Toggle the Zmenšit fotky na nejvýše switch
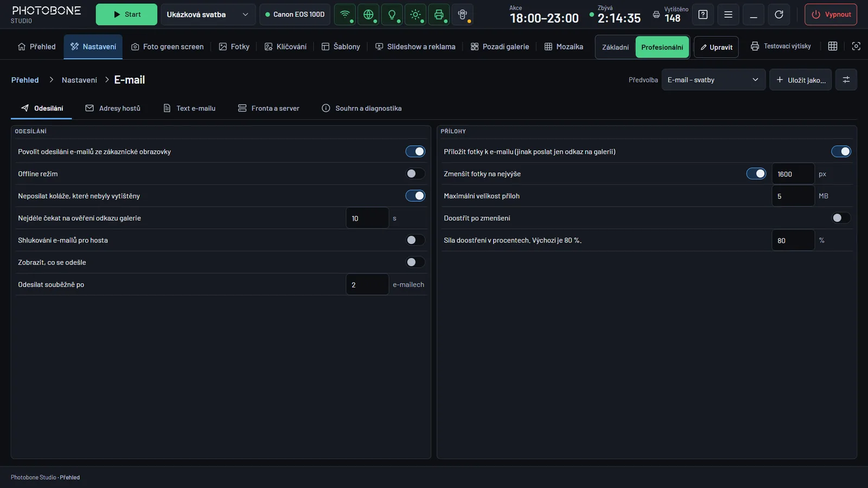The width and height of the screenshot is (868, 488). (756, 174)
